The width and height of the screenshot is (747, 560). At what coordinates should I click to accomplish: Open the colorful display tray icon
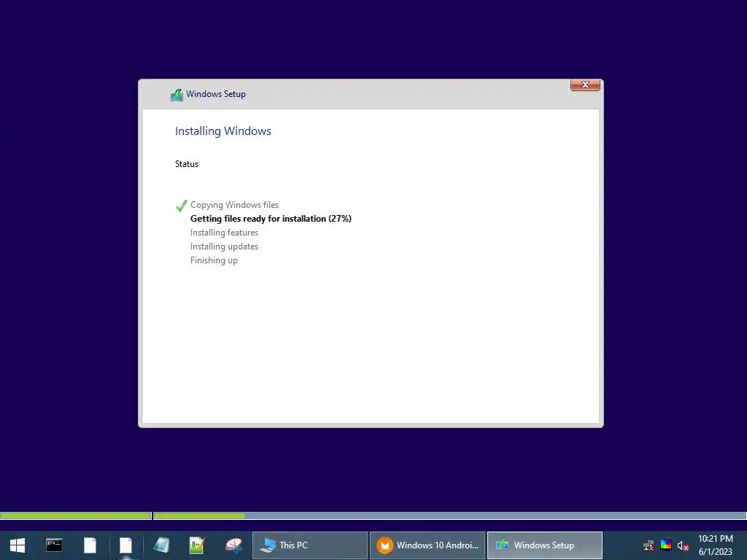666,545
